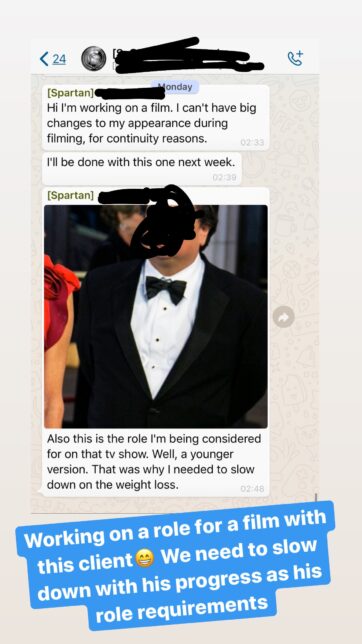
Task: Tap the grinning emoji in blue caption
Action: click(x=144, y=559)
